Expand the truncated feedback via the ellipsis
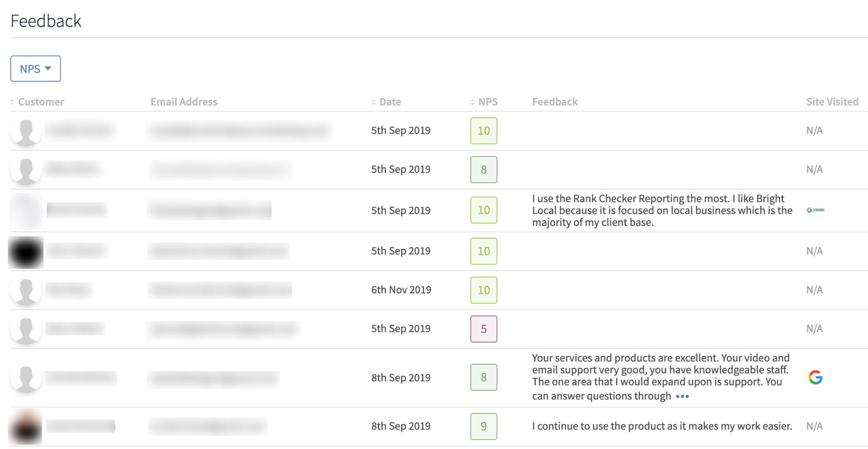 coord(683,396)
